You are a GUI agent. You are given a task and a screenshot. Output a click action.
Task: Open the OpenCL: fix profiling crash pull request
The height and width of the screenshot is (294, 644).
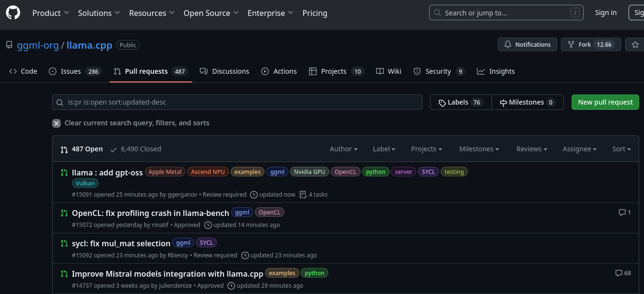[x=151, y=213]
